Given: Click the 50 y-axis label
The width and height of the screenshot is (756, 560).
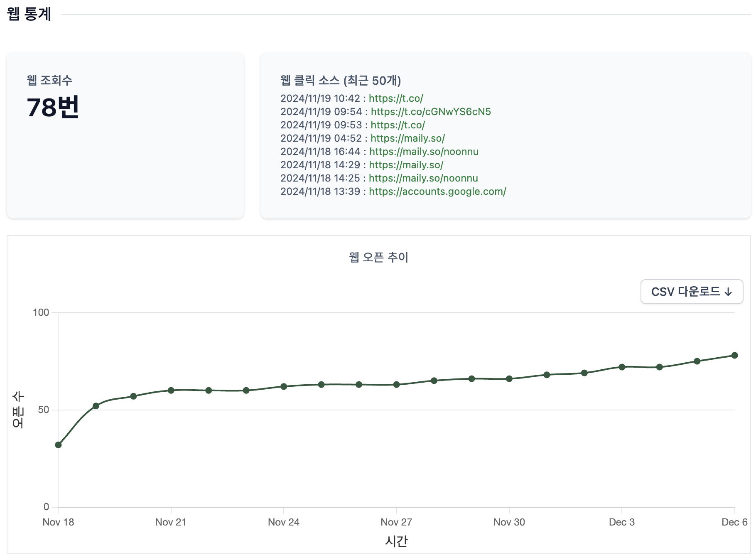Looking at the screenshot, I should (44, 410).
